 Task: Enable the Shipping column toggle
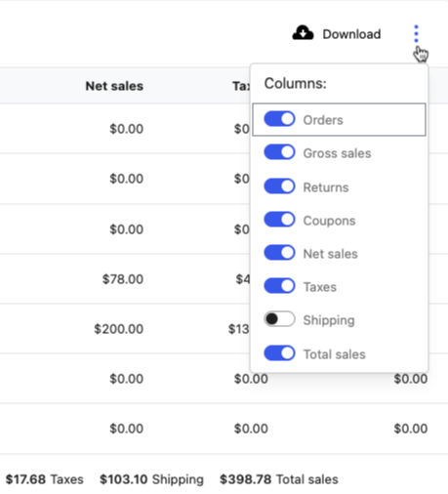coord(279,319)
